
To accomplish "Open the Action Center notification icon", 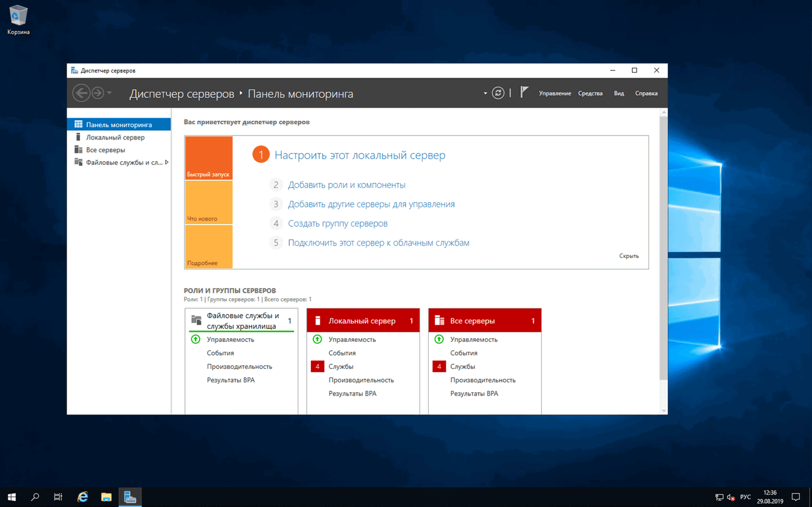I will click(x=796, y=497).
